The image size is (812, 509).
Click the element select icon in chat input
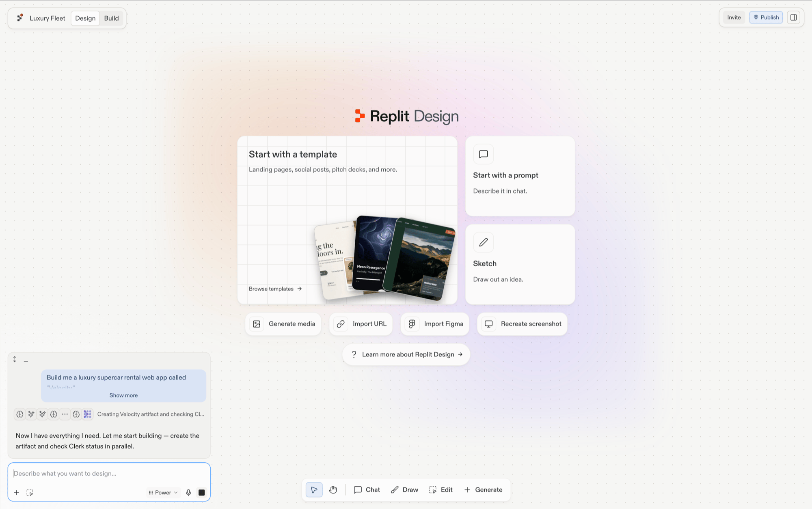coord(30,493)
